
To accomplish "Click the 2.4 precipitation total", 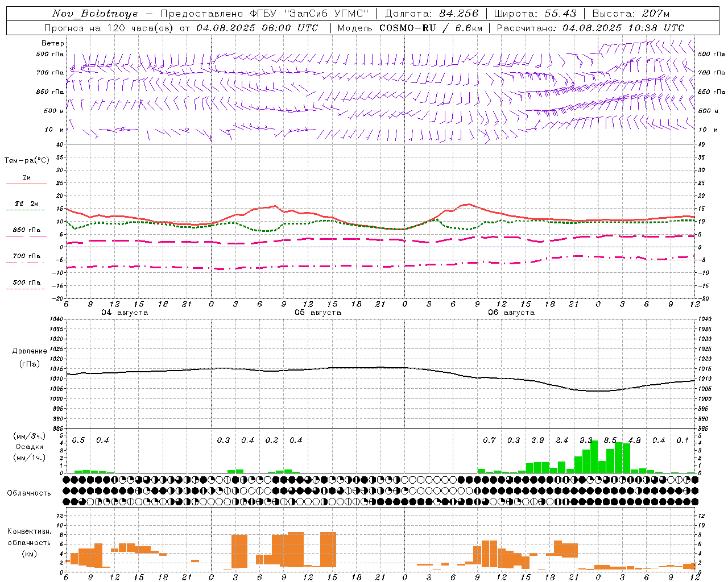I will point(562,440).
